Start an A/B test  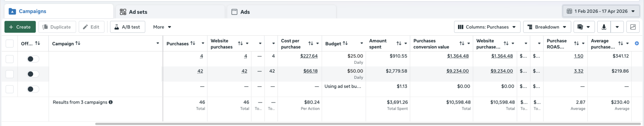point(127,27)
